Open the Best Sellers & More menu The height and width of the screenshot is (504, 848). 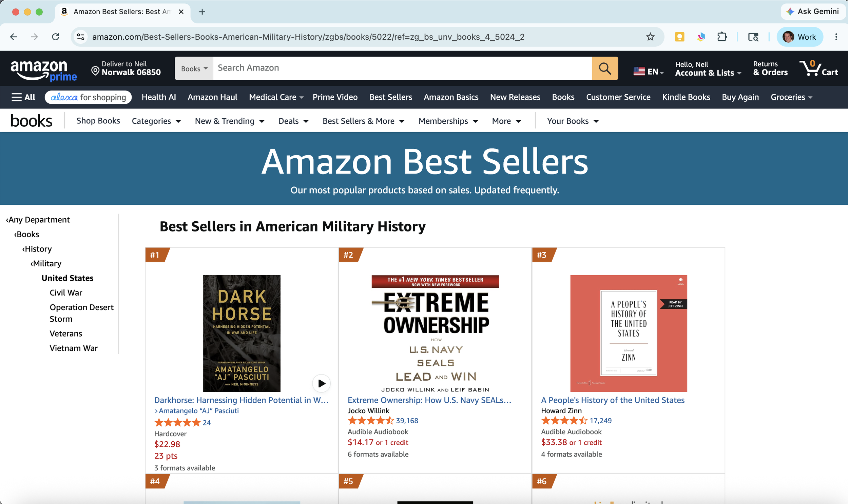point(363,121)
